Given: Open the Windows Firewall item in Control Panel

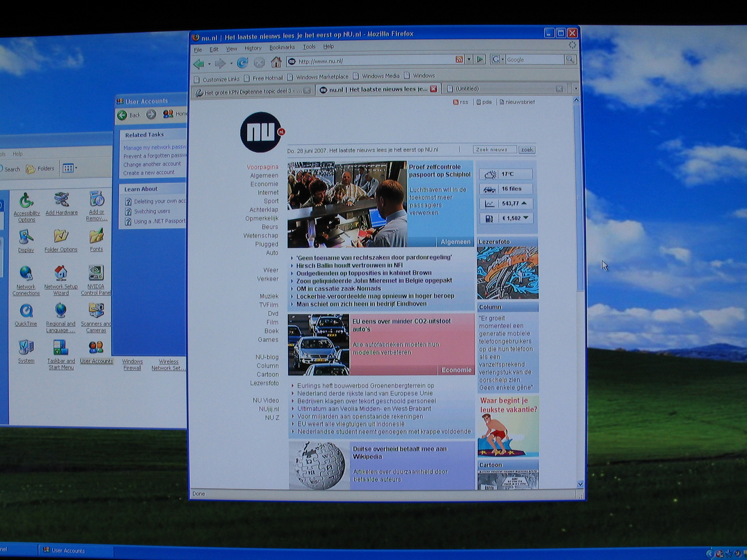Looking at the screenshot, I should coord(132,365).
